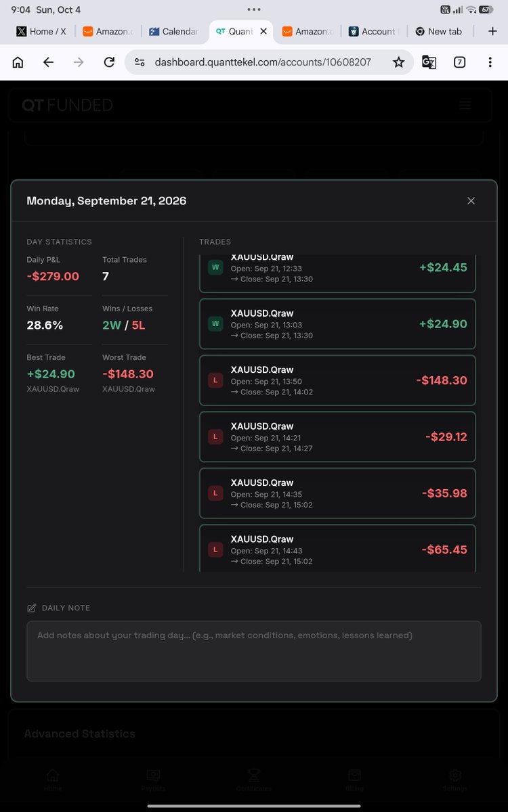508x812 pixels.
Task: Click the dimmed QT FUNDED logo
Action: tap(67, 105)
